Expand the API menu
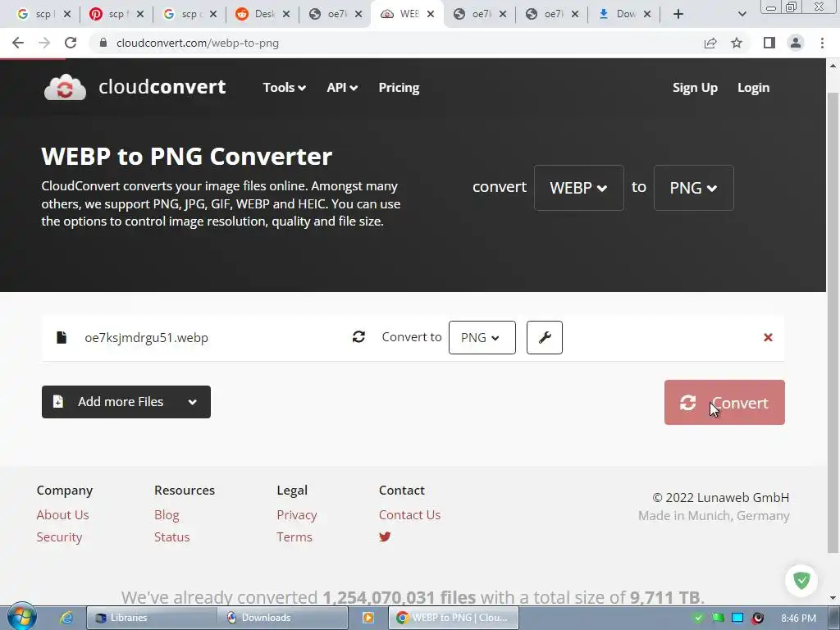 click(342, 87)
